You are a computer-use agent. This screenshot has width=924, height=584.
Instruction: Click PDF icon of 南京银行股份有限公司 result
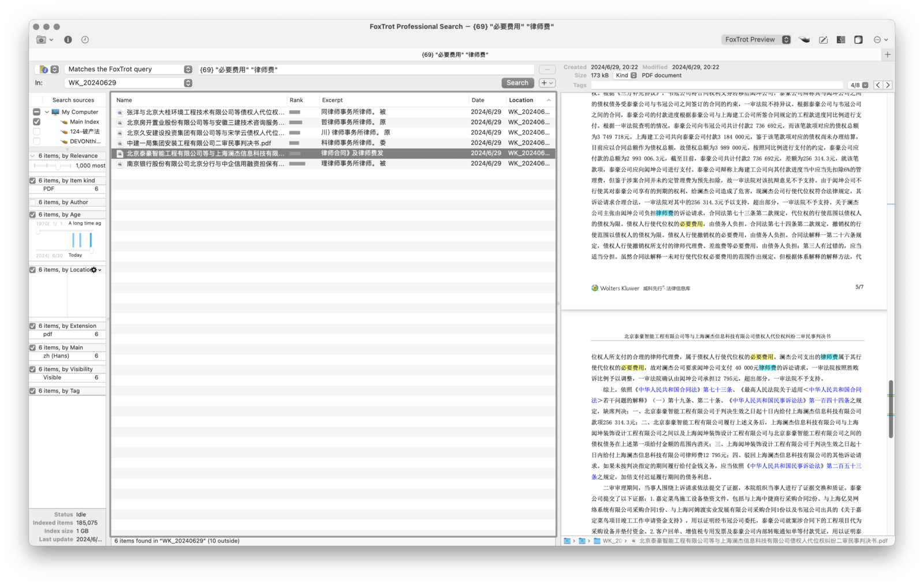point(120,164)
